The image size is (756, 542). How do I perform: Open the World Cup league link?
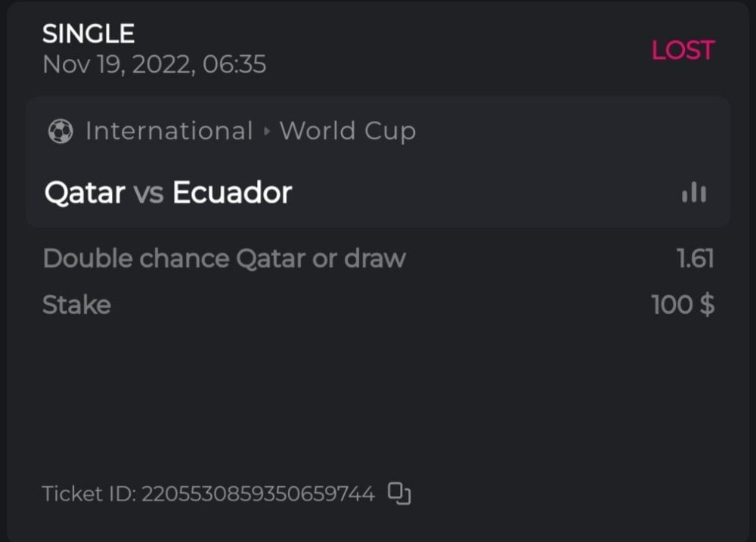348,131
